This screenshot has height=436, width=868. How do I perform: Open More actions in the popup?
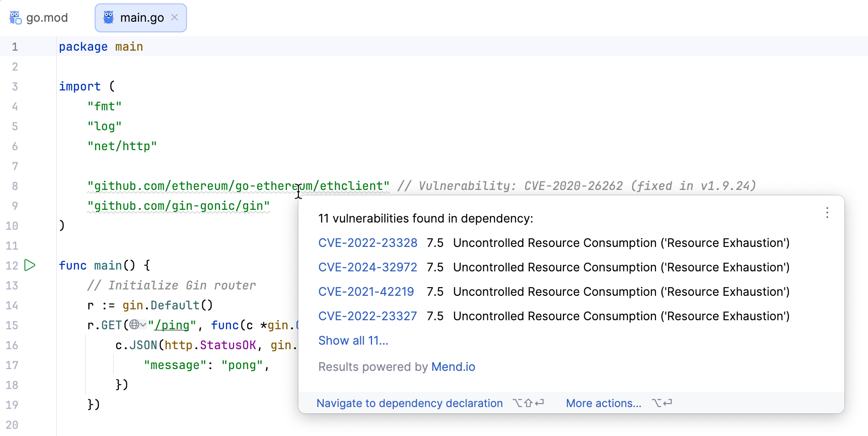604,403
